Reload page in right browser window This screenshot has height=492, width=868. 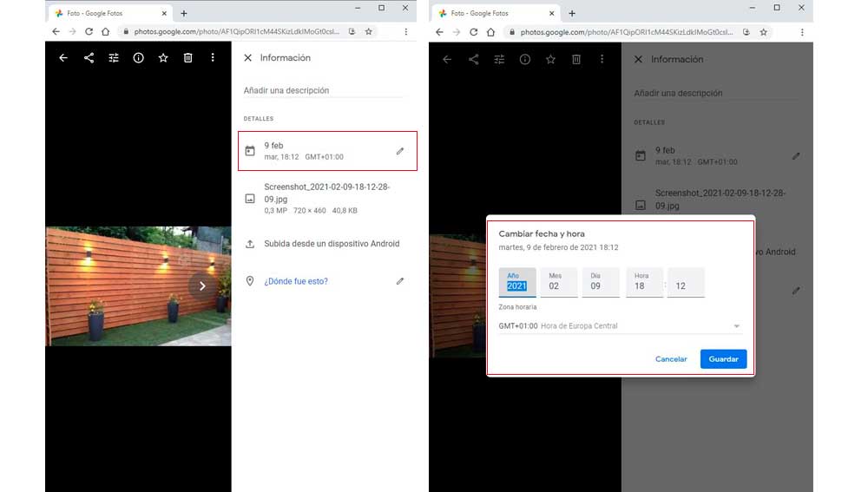(473, 32)
